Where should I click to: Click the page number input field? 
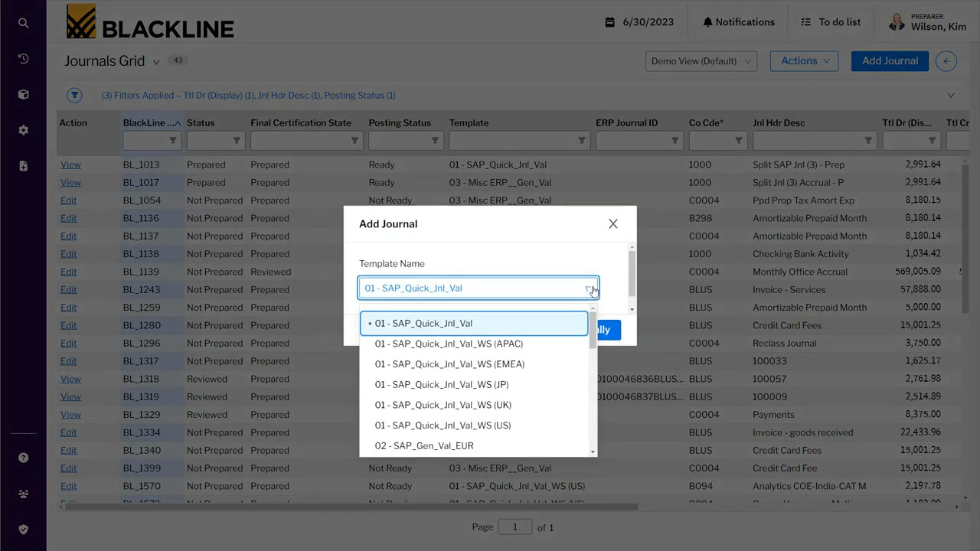[514, 527]
